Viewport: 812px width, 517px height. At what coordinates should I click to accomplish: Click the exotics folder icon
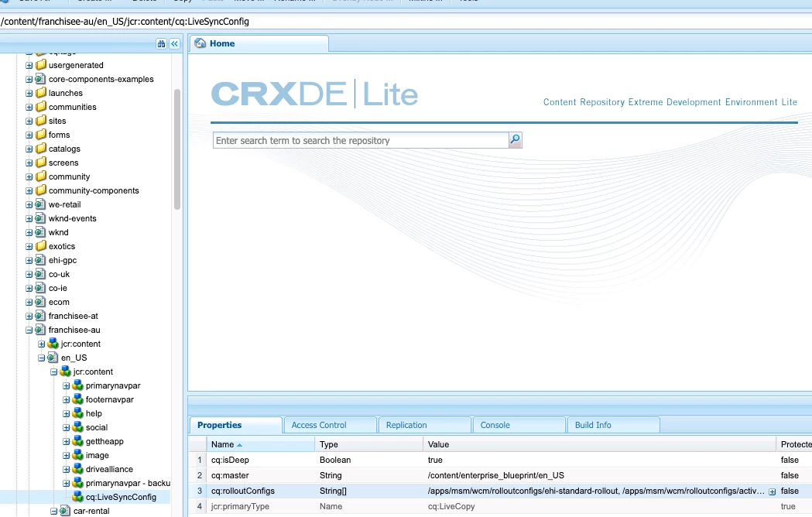click(x=41, y=247)
